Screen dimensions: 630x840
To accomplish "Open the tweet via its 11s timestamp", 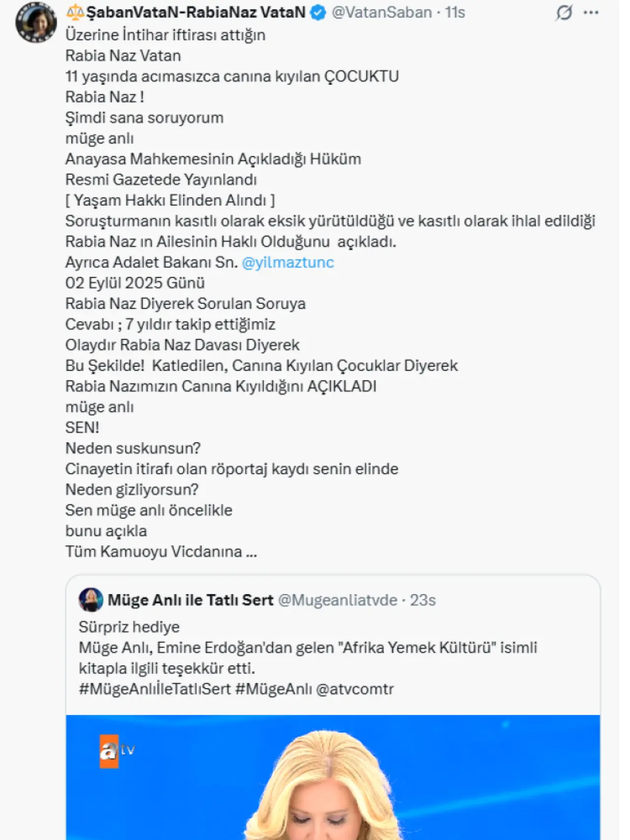I will click(455, 13).
